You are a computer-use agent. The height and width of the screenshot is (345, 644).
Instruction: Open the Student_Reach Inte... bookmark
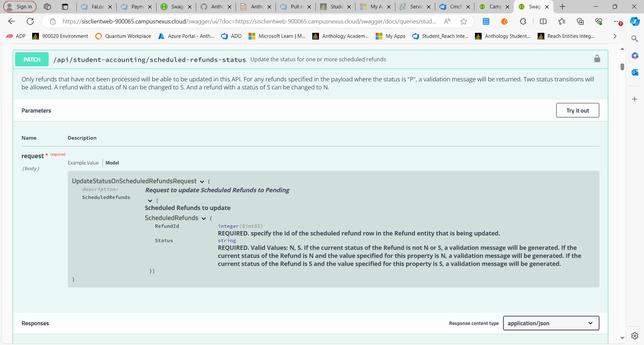[x=440, y=36]
